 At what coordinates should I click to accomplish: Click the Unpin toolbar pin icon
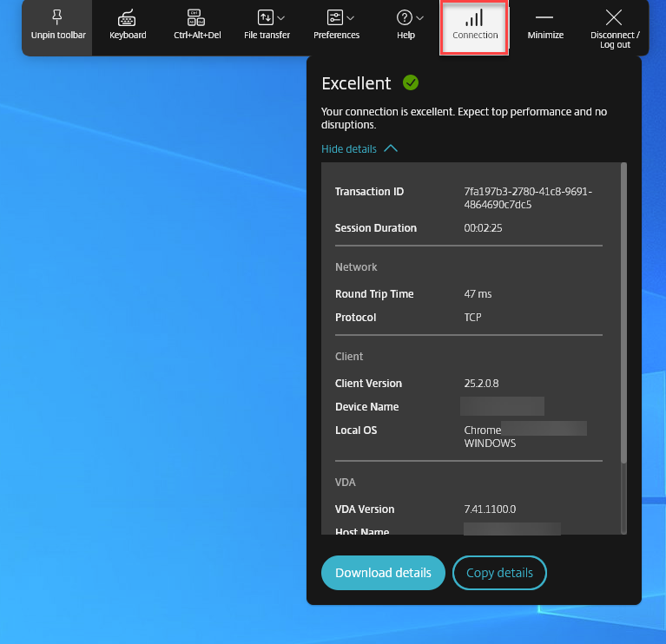click(56, 17)
